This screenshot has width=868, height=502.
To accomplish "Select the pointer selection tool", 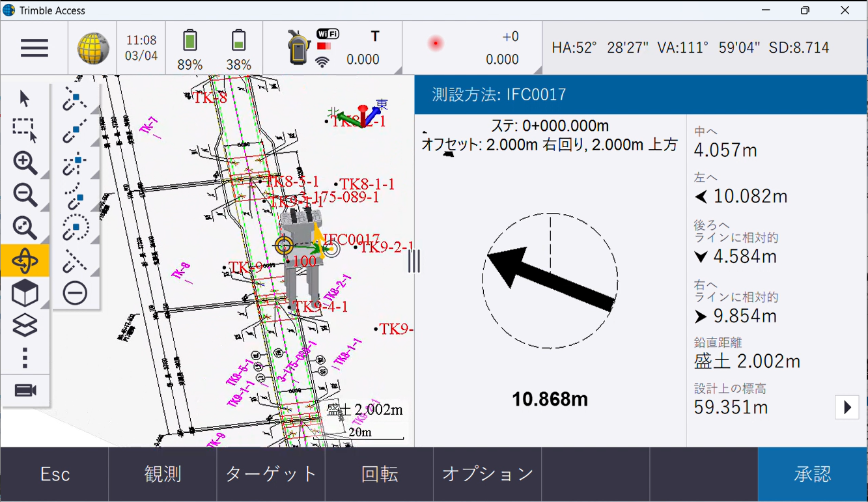I will [25, 99].
